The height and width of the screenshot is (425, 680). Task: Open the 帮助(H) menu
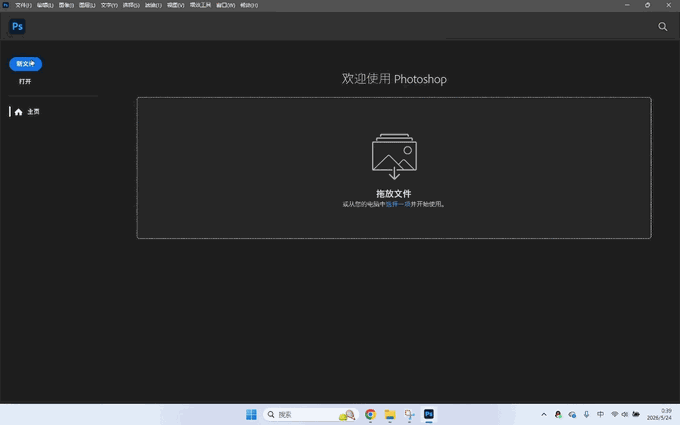click(249, 5)
